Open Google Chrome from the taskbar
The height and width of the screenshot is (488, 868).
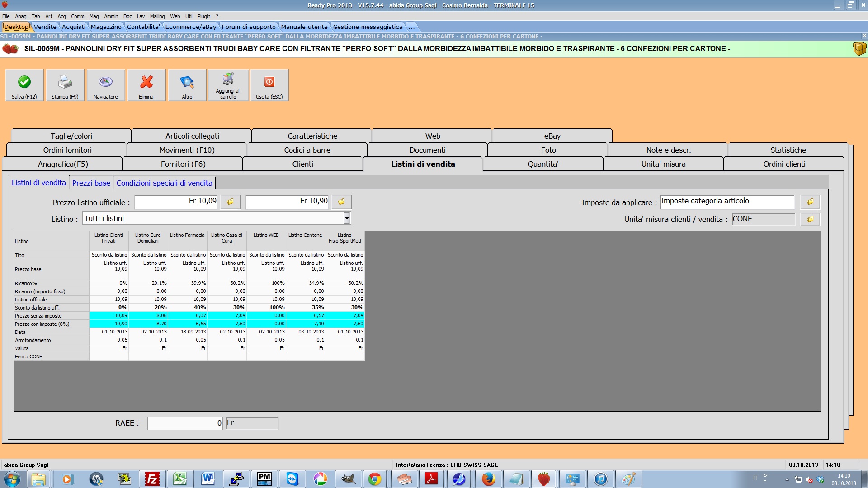pos(375,479)
